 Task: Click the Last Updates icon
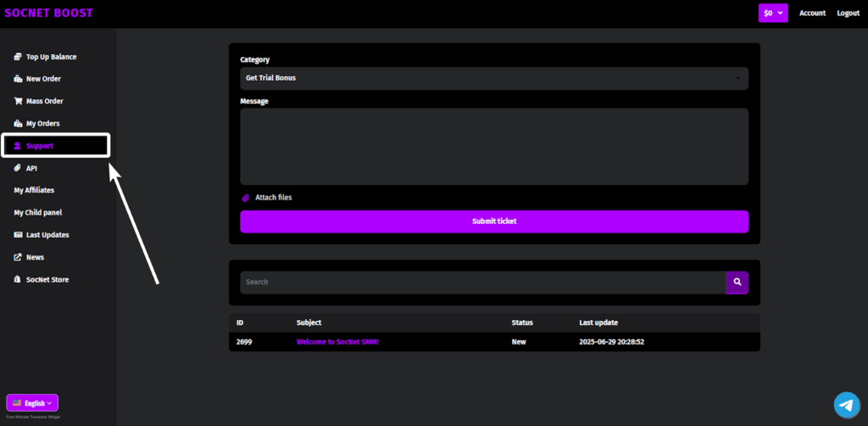[x=18, y=235]
